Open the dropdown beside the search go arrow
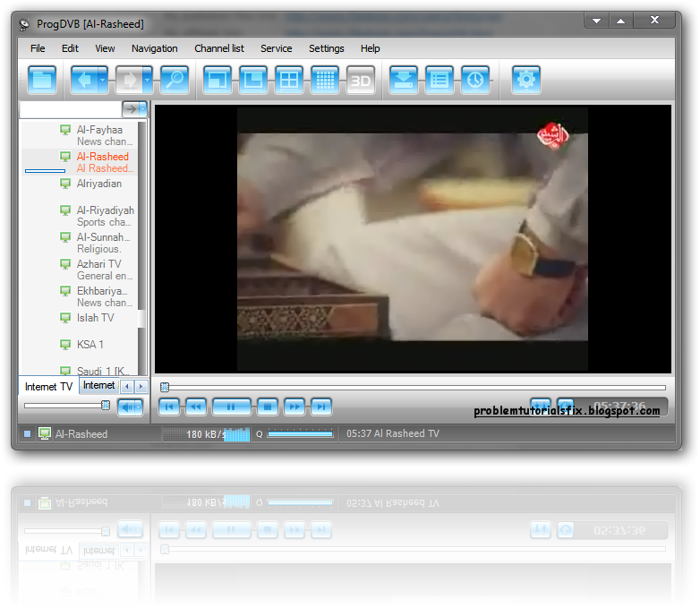Viewport: 700px width, 608px height. pos(143,109)
